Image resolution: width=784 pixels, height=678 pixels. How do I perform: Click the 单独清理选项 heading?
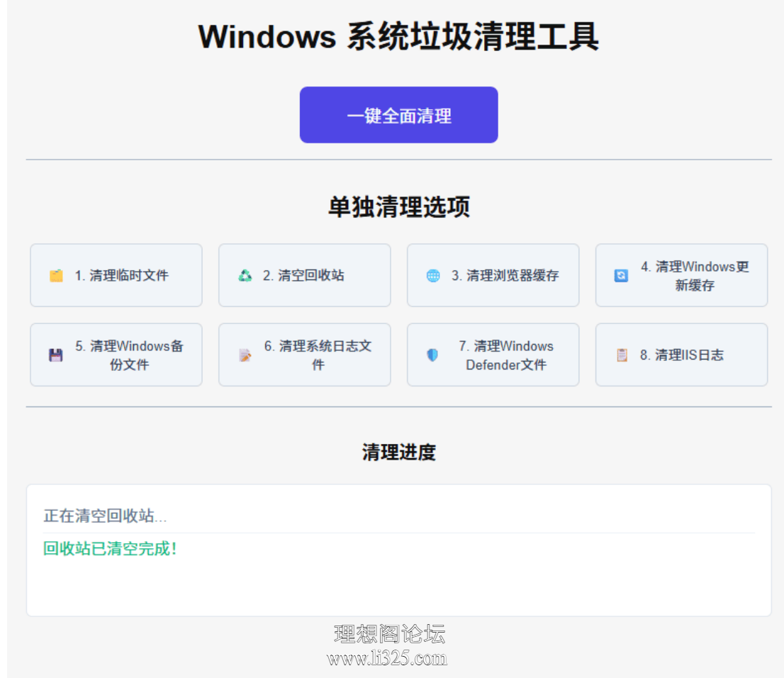398,206
